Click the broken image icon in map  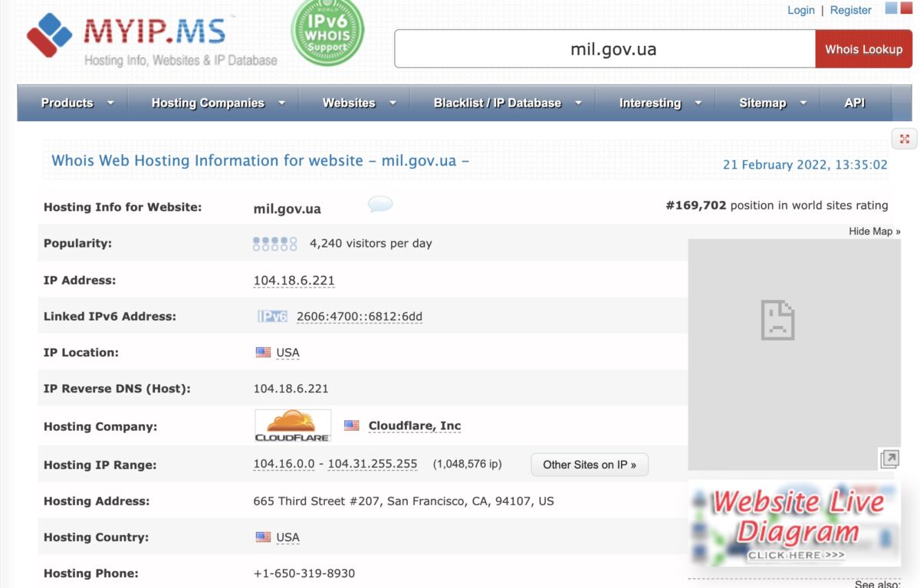pyautogui.click(x=777, y=320)
